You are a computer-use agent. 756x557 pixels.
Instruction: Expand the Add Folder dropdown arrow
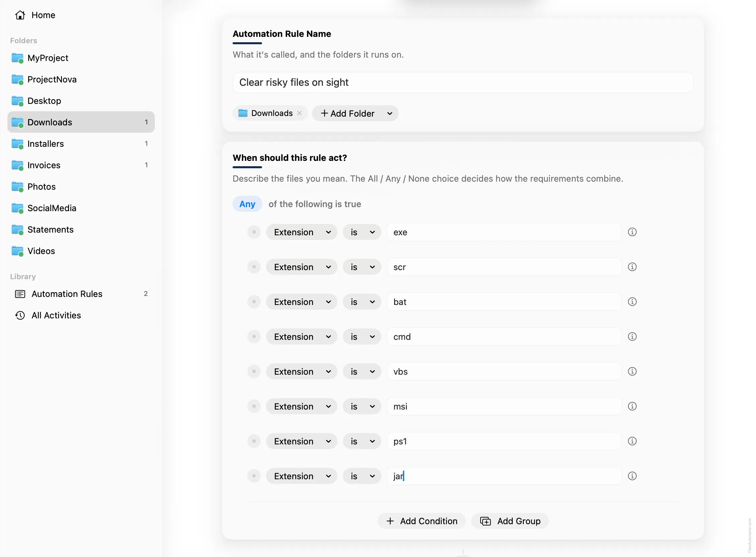coord(390,113)
